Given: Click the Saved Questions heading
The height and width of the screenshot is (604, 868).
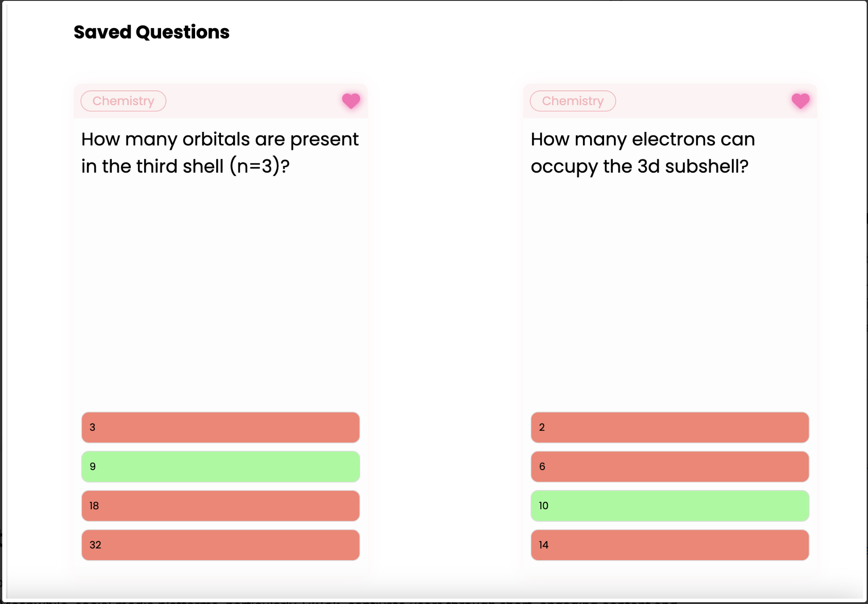Looking at the screenshot, I should [x=152, y=32].
